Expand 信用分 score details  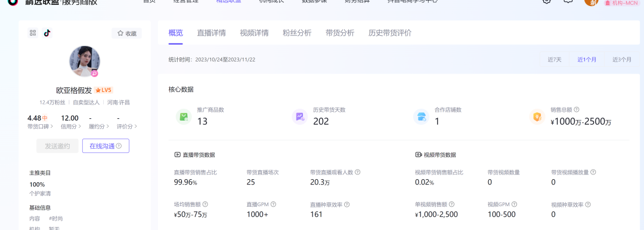pos(70,126)
